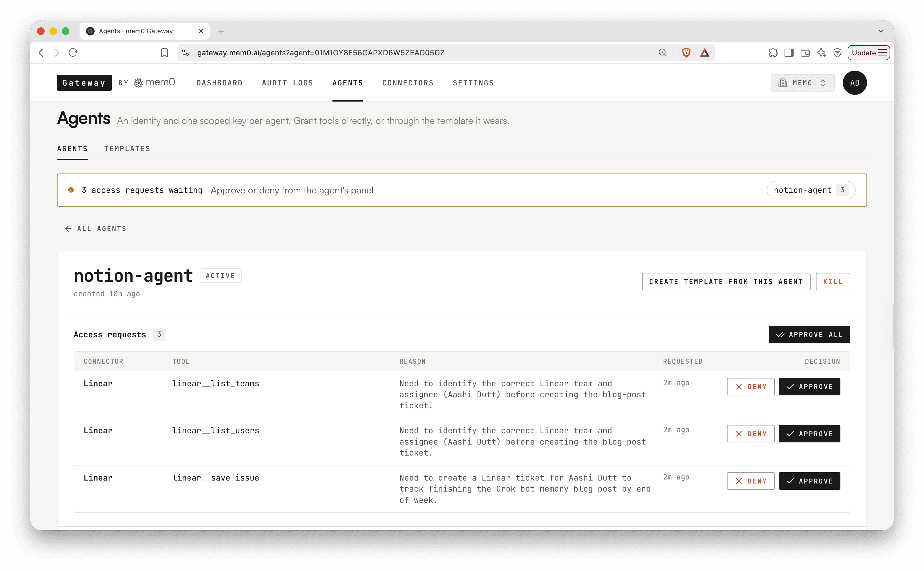
Task: Reload the Gateway page
Action: (x=73, y=53)
